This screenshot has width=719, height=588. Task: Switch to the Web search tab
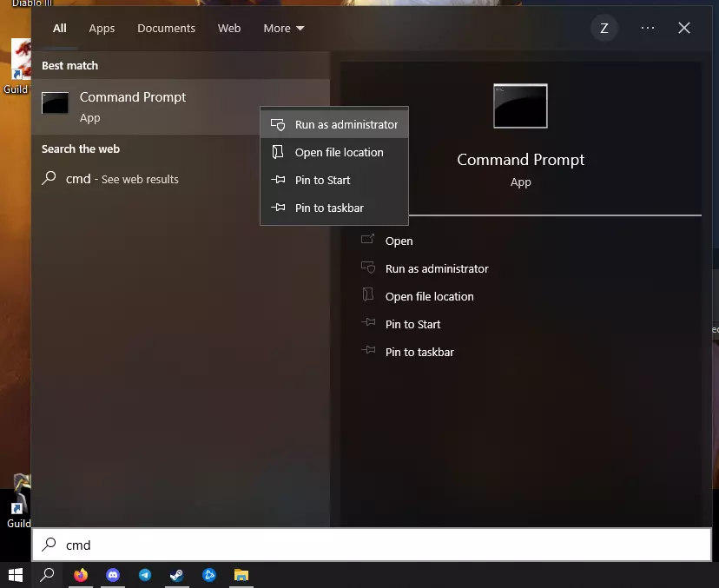(229, 28)
